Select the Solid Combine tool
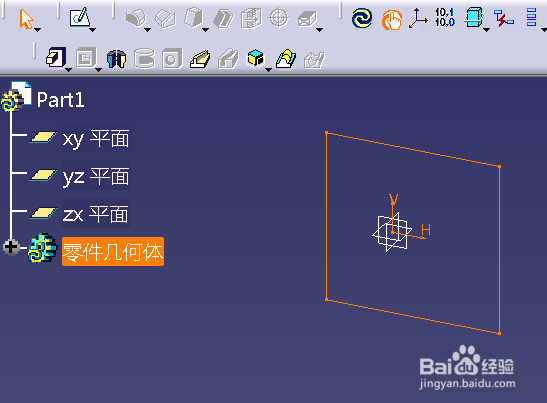547x403 pixels. pyautogui.click(x=255, y=58)
